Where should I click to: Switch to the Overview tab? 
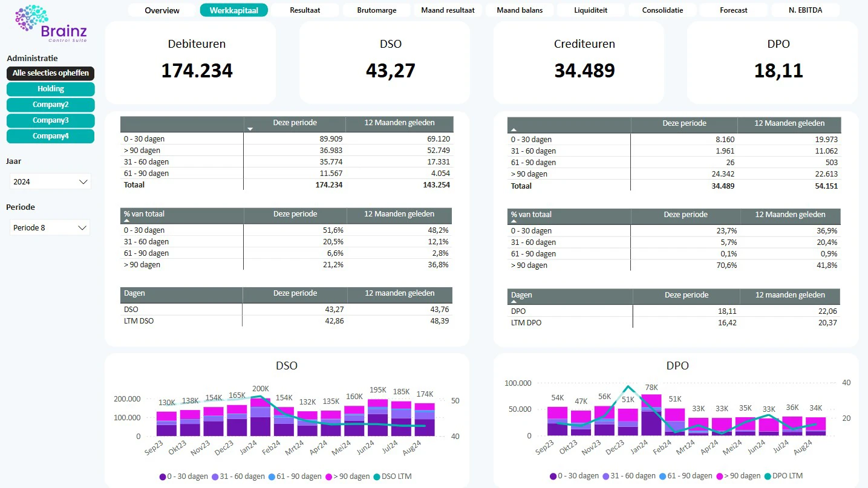162,10
